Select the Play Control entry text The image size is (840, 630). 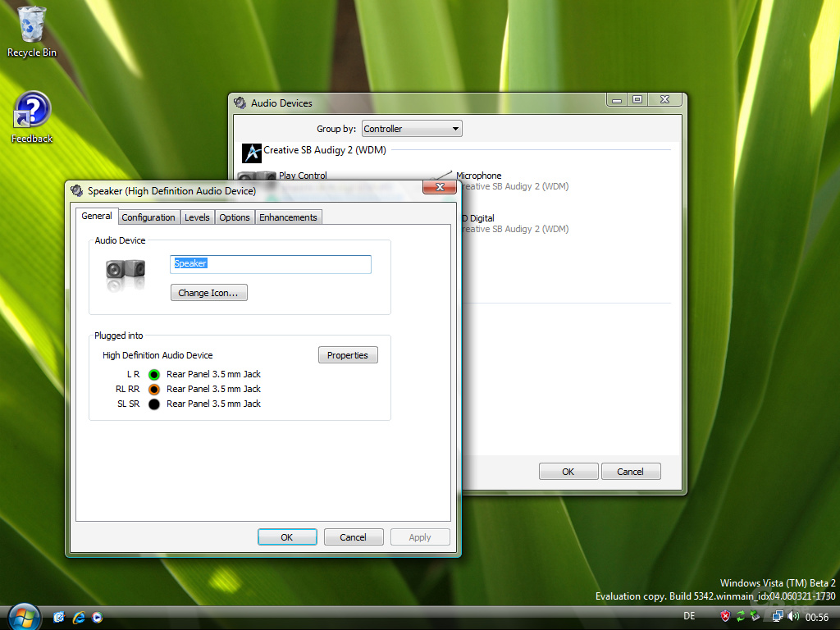coord(303,176)
